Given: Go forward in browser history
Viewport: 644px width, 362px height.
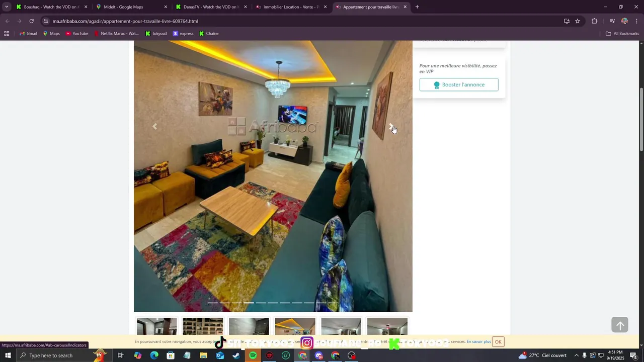Looking at the screenshot, I should pyautogui.click(x=19, y=21).
